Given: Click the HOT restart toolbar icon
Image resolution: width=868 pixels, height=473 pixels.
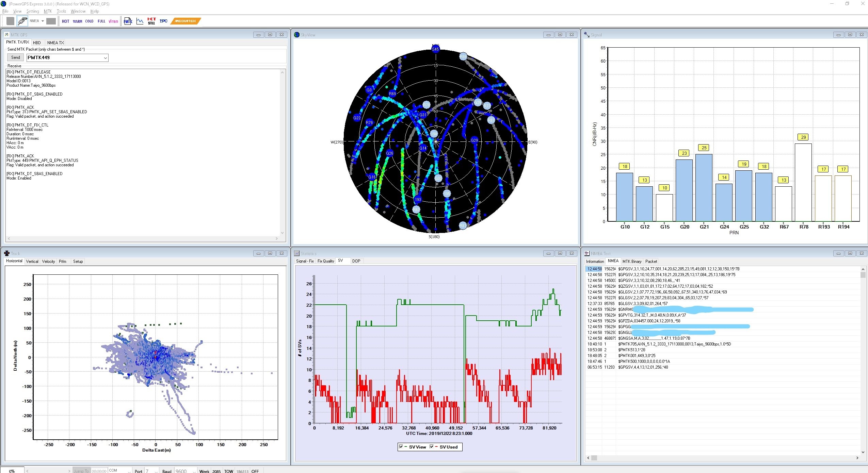Looking at the screenshot, I should pos(65,21).
